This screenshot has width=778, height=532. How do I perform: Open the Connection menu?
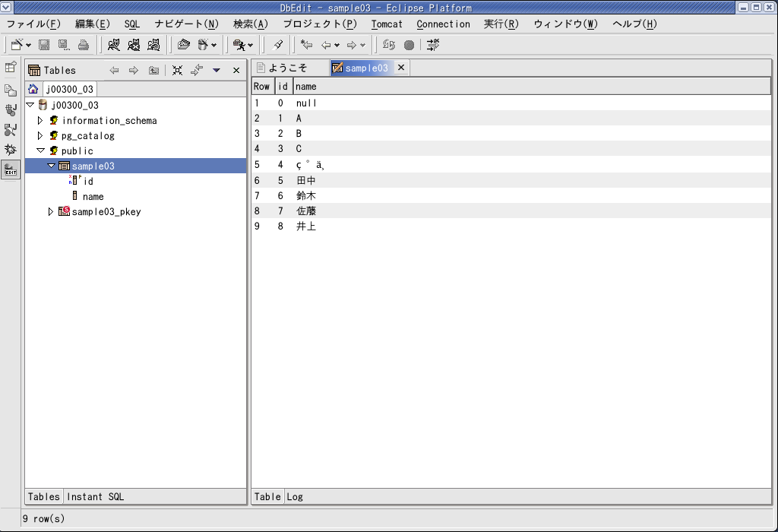(x=443, y=24)
